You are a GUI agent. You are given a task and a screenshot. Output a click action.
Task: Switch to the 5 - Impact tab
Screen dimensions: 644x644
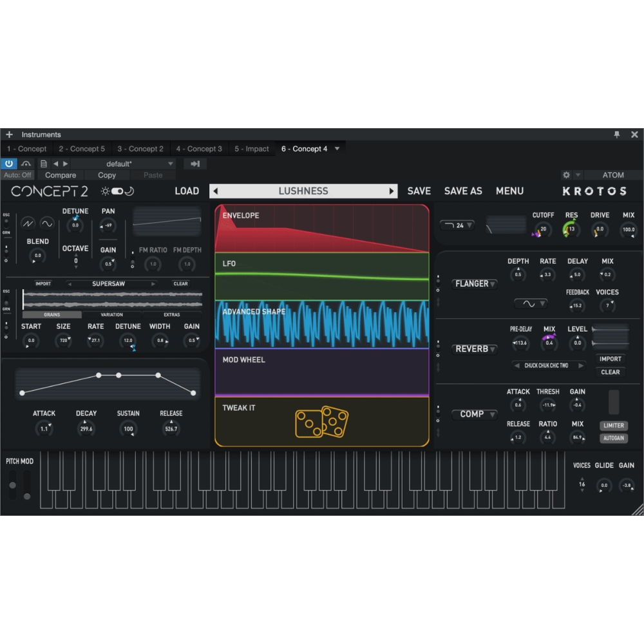click(x=252, y=148)
